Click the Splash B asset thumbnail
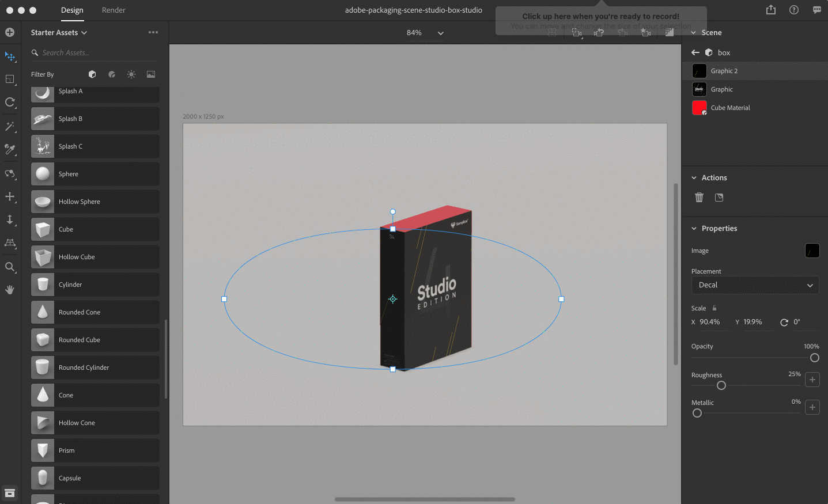The image size is (828, 504). [x=43, y=119]
